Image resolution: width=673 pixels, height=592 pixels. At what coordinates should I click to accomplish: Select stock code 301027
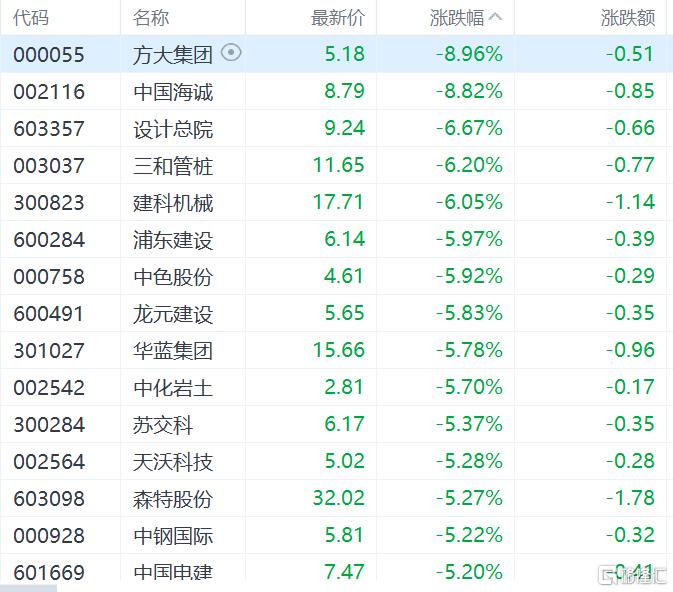(x=49, y=350)
